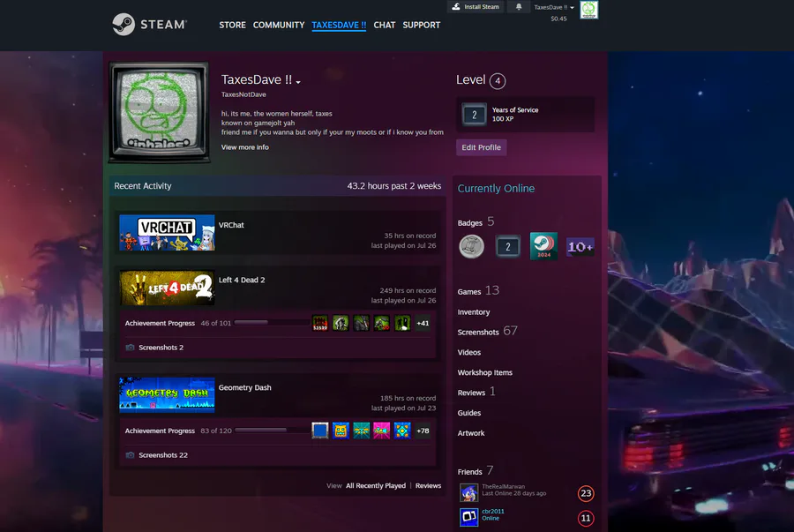The width and height of the screenshot is (794, 532).
Task: Click cbr2011 friend avatar icon
Action: (x=469, y=517)
